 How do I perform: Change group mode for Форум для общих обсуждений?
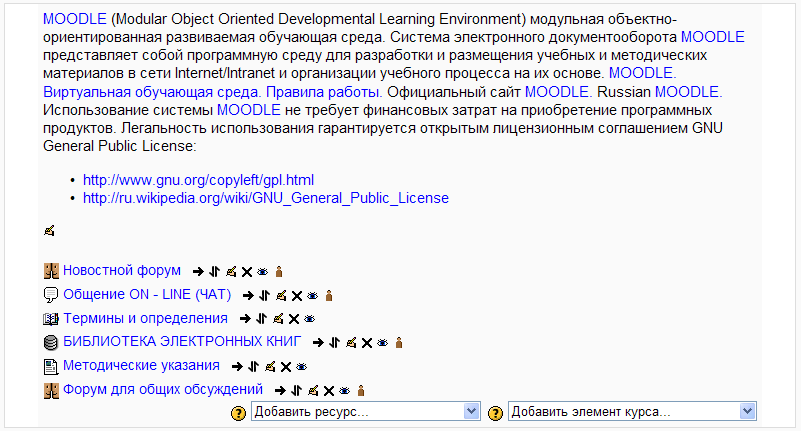click(361, 391)
